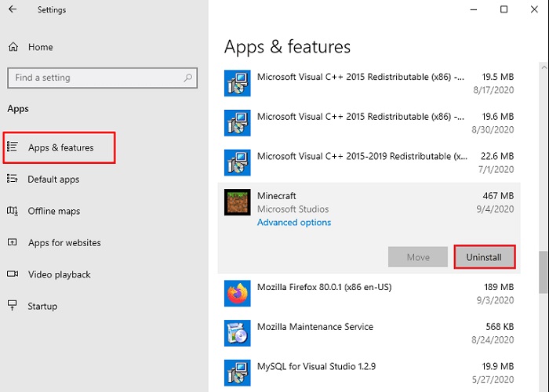549x392 pixels.
Task: Select Mozilla Maintenance Service entry
Action: [369, 333]
